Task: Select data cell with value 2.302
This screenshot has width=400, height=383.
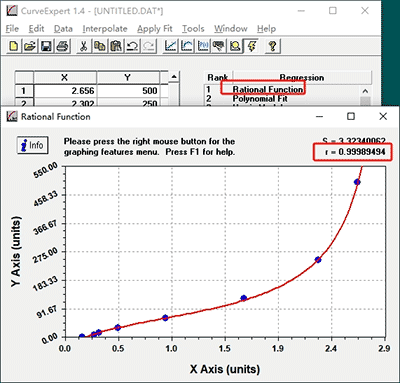Action: (65, 102)
